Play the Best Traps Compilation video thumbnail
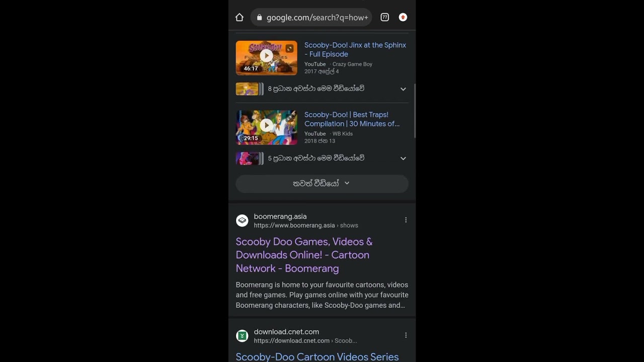This screenshot has height=362, width=644. point(267,127)
